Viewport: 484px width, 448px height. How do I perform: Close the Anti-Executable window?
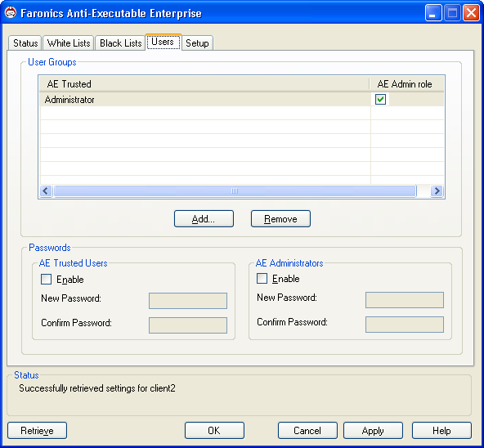[x=471, y=13]
